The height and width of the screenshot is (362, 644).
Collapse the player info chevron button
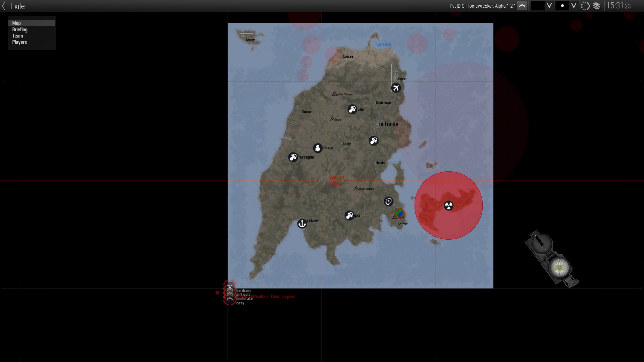(522, 6)
